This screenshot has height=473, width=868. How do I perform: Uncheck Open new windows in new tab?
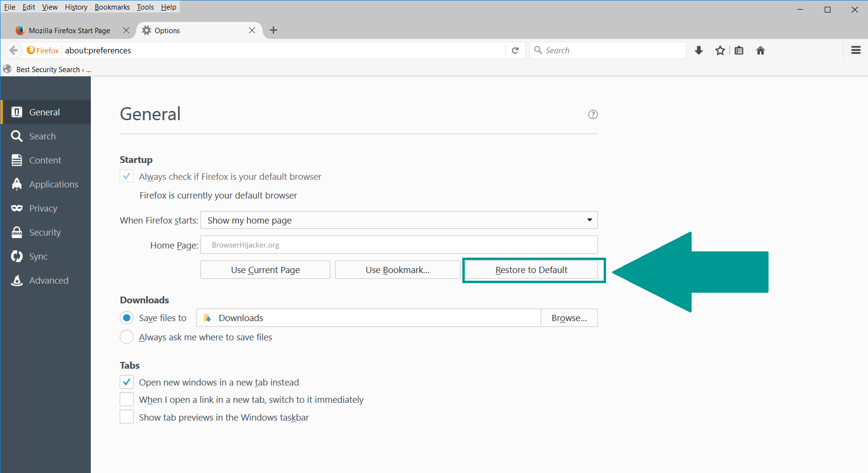(x=127, y=382)
